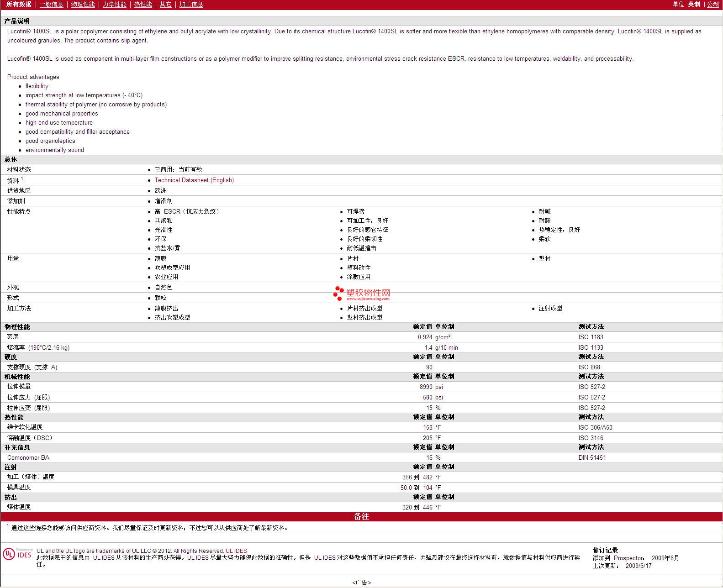Viewport: 723px width, 588px height.
Task: Select the 溶融温度 (DSC) value 205
Action: coord(427,438)
